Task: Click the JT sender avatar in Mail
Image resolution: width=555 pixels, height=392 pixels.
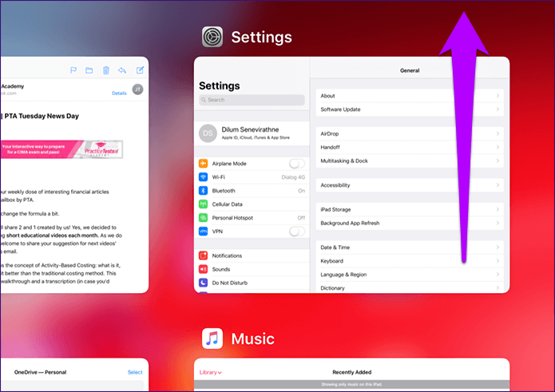Action: (137, 89)
